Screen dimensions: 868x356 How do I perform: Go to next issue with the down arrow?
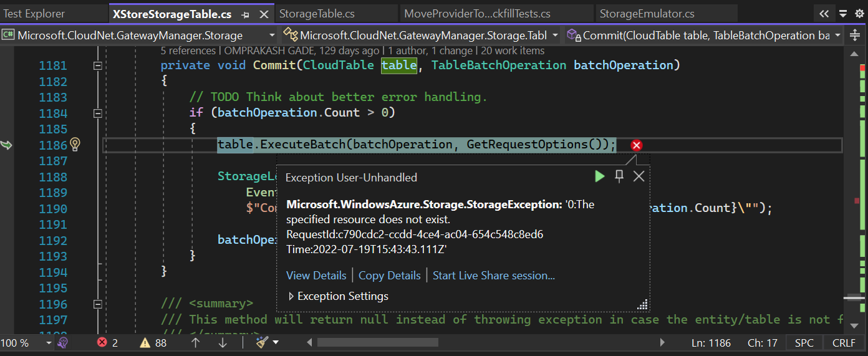223,342
